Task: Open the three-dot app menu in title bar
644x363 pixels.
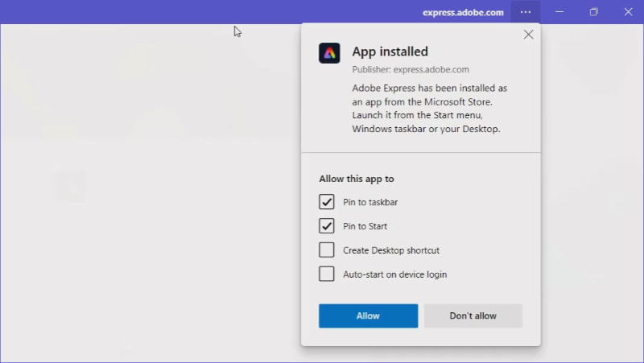Action: coord(526,12)
